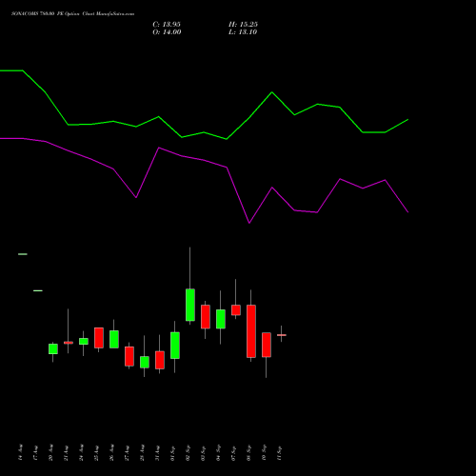Click the small green candle above 24 Aug
Screen dimensions: 476x476
84,341
